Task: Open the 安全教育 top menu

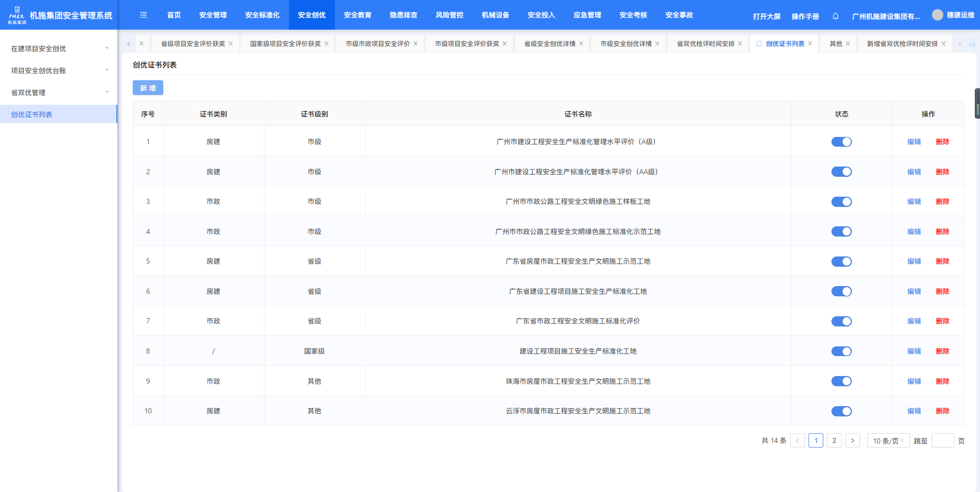Action: click(x=357, y=15)
